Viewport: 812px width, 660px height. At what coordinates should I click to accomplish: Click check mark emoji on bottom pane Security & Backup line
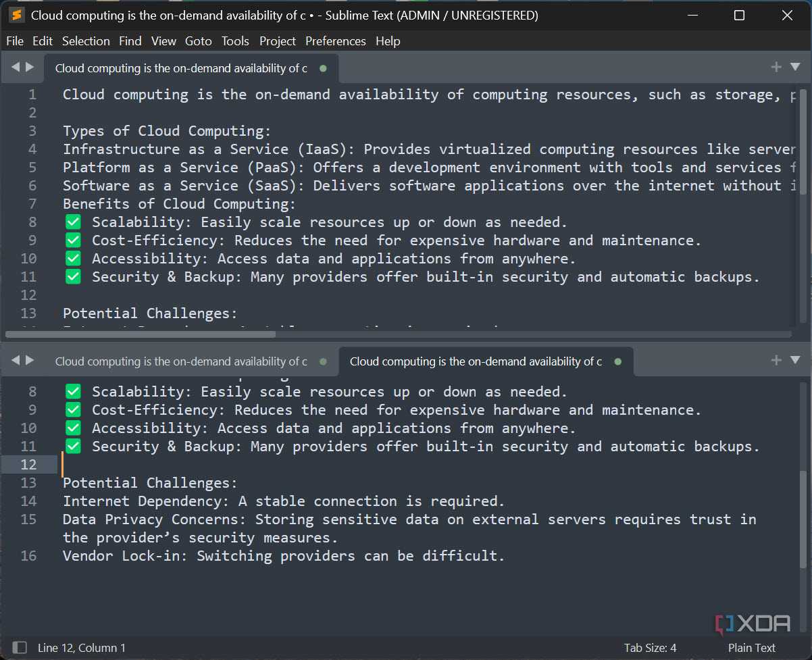[73, 446]
